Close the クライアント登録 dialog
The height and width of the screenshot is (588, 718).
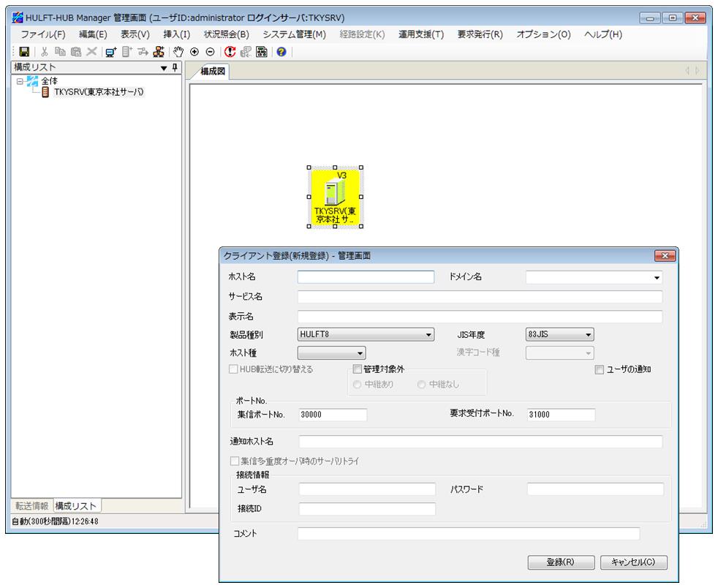tap(665, 255)
